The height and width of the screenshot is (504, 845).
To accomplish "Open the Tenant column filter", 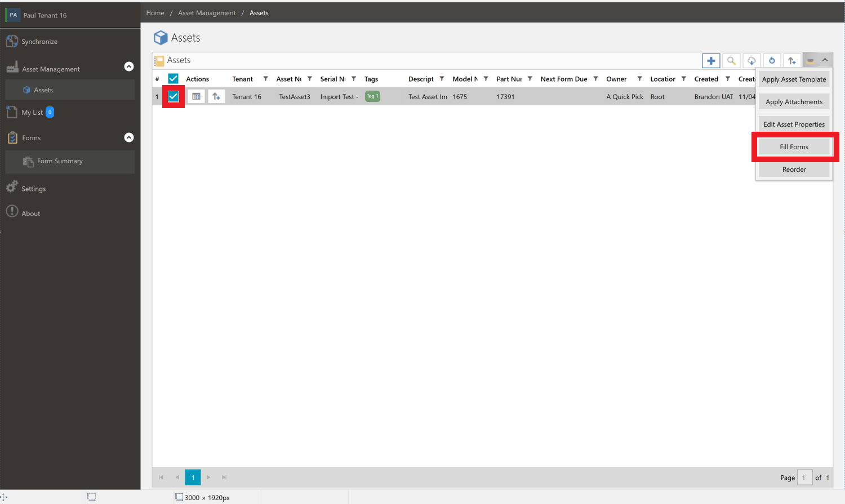I will coord(265,79).
